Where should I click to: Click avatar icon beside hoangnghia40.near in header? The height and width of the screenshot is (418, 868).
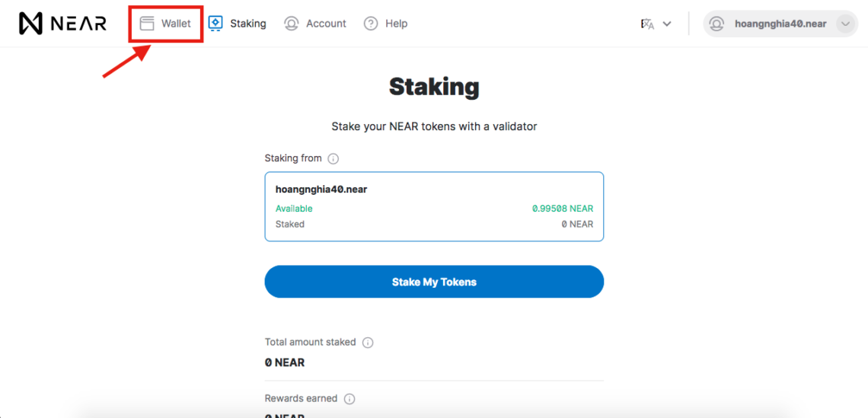pyautogui.click(x=717, y=24)
